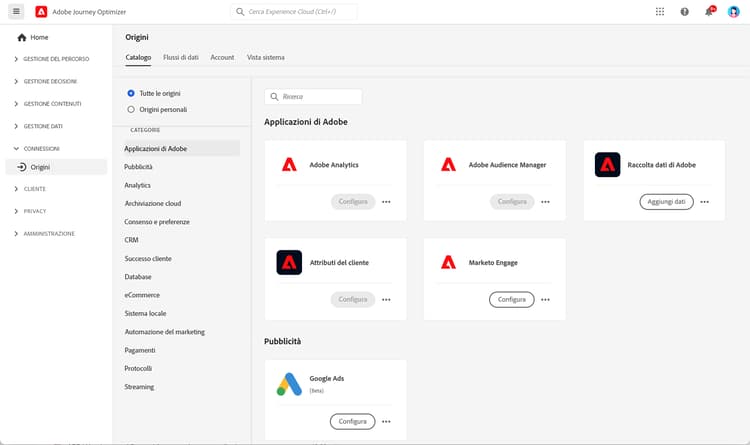Click the catalog Ricerca search field
Screen dimensions: 750x445
coord(313,97)
